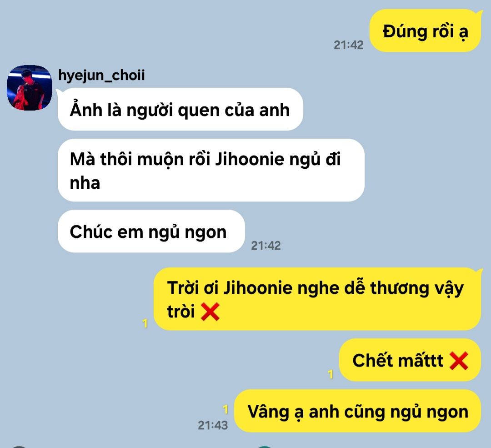This screenshot has width=491, height=448.
Task: Tap the hyejun_choii username label
Action: pos(101,76)
